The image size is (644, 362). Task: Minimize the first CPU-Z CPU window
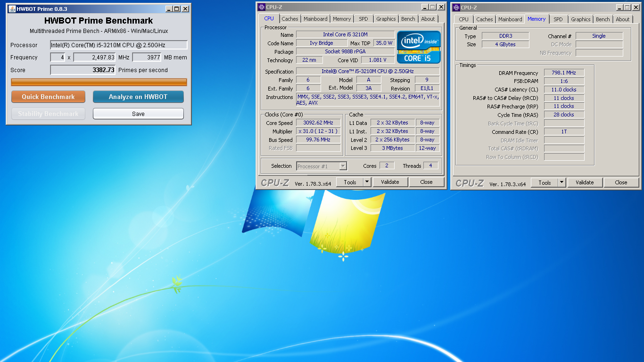[425, 7]
